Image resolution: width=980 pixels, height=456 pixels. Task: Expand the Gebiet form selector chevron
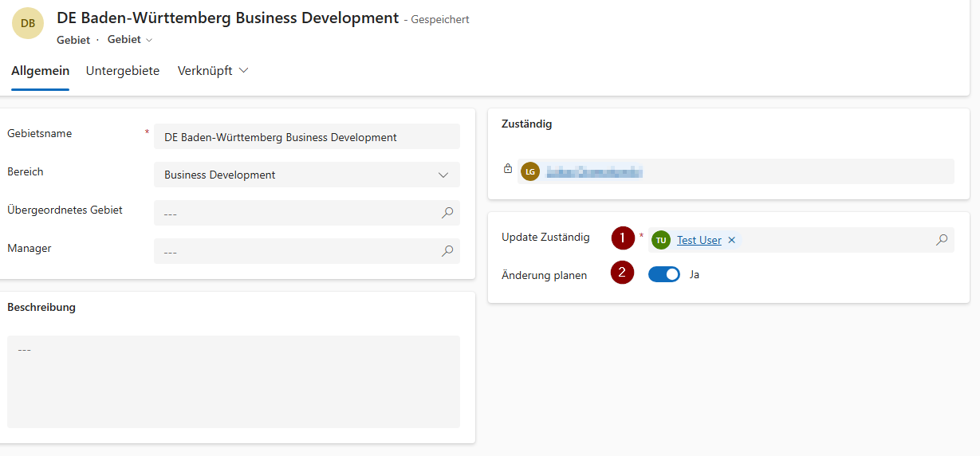click(x=148, y=40)
